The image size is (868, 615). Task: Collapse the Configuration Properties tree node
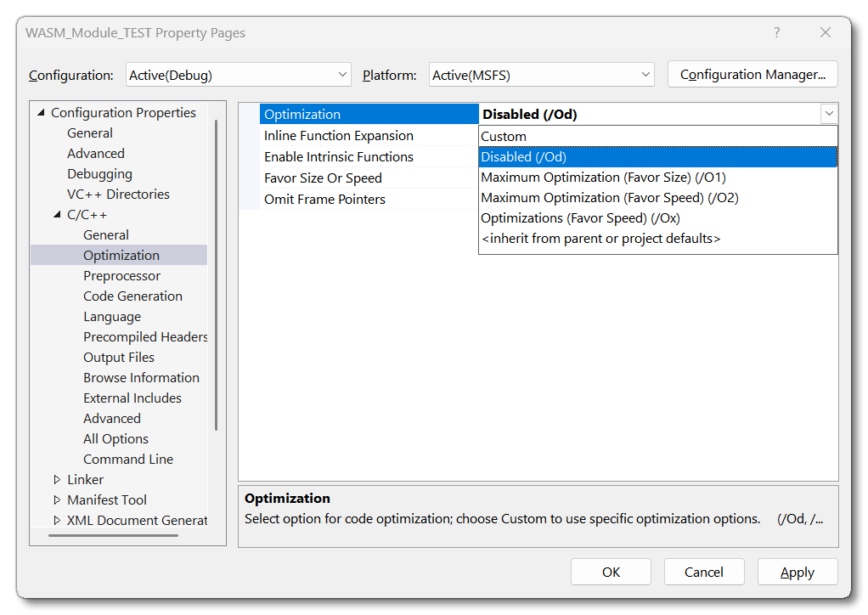click(40, 113)
